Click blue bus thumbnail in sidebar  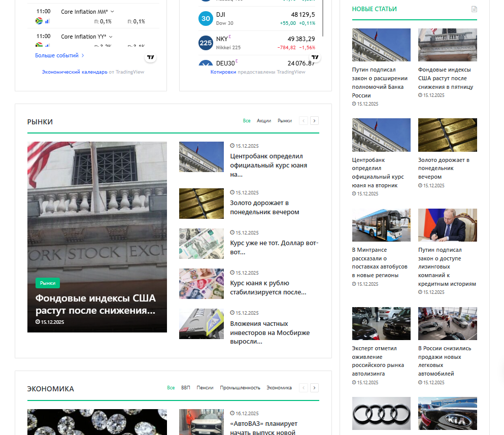(381, 225)
